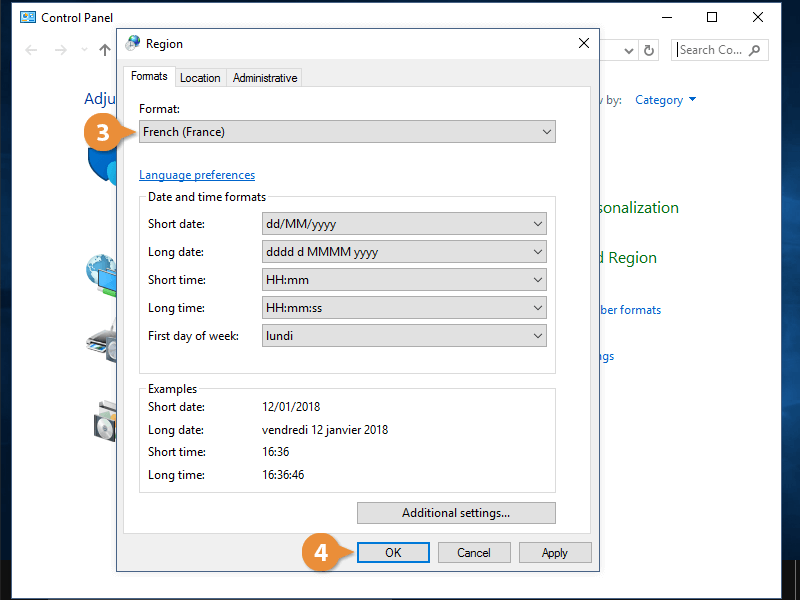This screenshot has height=600, width=800.
Task: Open the Programs disc icon
Action: coord(105,421)
